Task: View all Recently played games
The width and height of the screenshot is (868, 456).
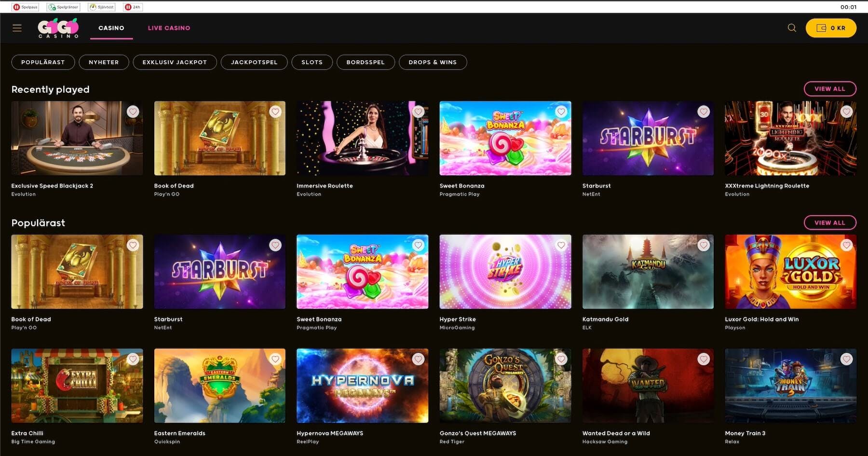Action: pyautogui.click(x=830, y=89)
